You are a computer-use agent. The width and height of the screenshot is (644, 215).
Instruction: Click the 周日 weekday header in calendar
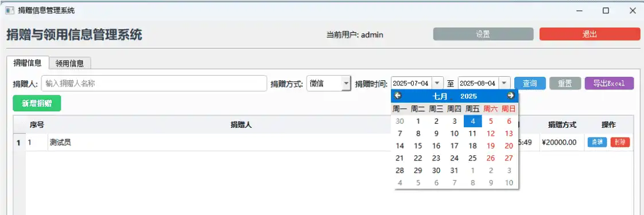pos(509,109)
